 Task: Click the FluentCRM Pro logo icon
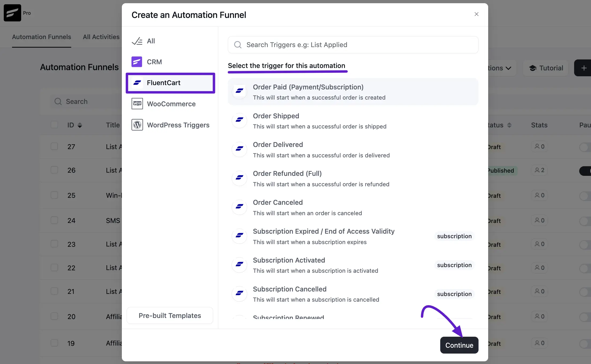pyautogui.click(x=12, y=13)
